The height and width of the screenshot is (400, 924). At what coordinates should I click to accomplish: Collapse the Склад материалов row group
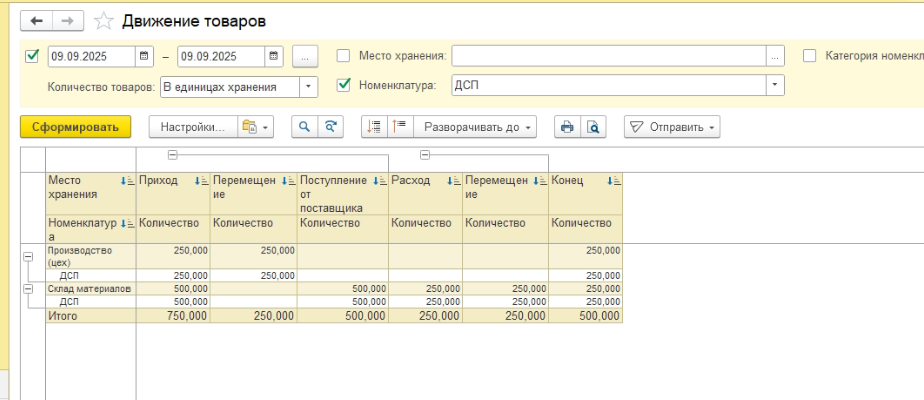(27, 289)
